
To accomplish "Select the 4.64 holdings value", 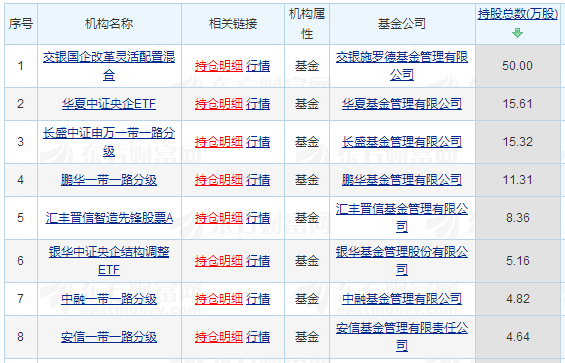I will (518, 337).
